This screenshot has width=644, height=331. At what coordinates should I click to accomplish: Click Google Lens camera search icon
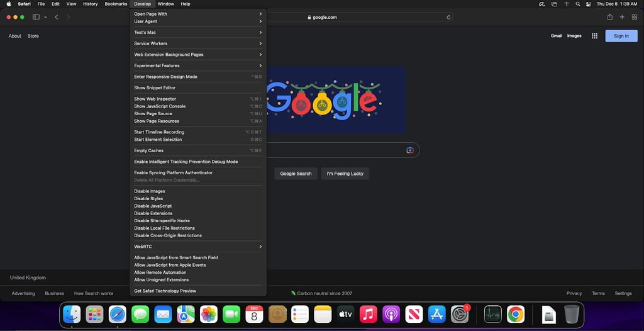click(x=410, y=150)
